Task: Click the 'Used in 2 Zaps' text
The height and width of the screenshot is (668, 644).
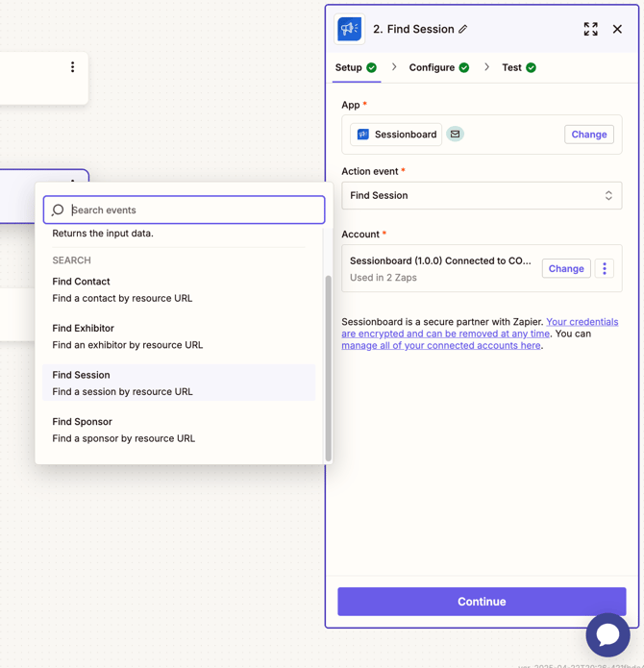Action: pyautogui.click(x=384, y=278)
